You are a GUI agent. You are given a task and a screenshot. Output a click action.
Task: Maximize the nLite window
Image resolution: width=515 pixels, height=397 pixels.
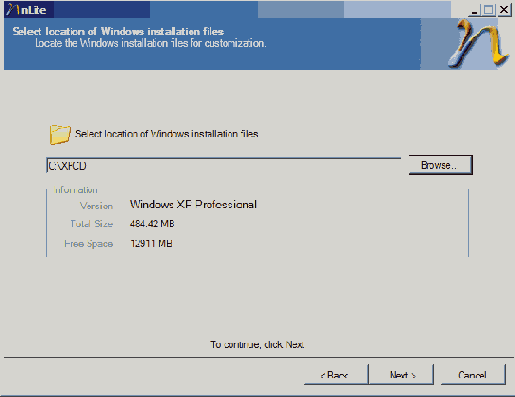point(489,10)
